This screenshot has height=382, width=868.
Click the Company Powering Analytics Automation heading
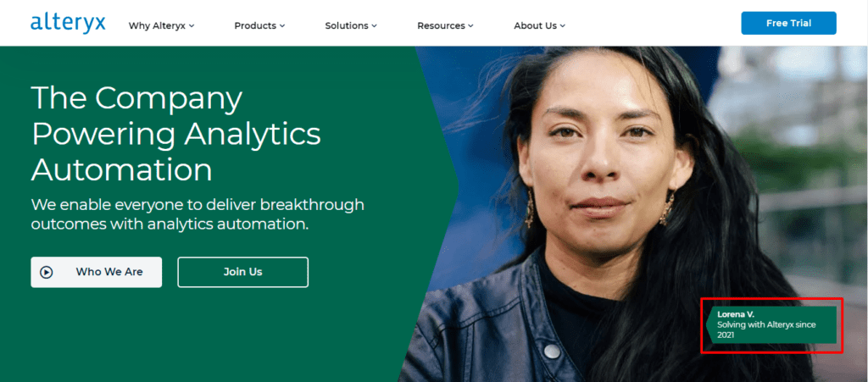[x=176, y=135]
